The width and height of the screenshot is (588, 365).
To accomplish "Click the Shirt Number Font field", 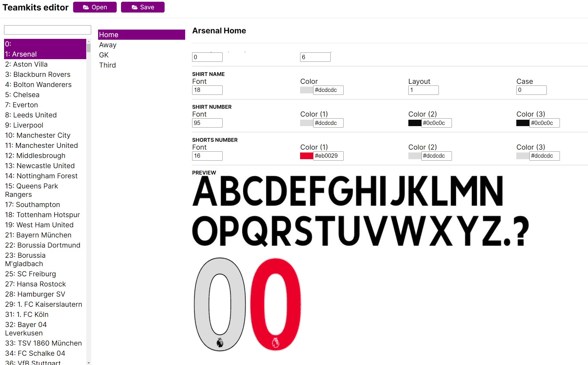I will pyautogui.click(x=207, y=123).
